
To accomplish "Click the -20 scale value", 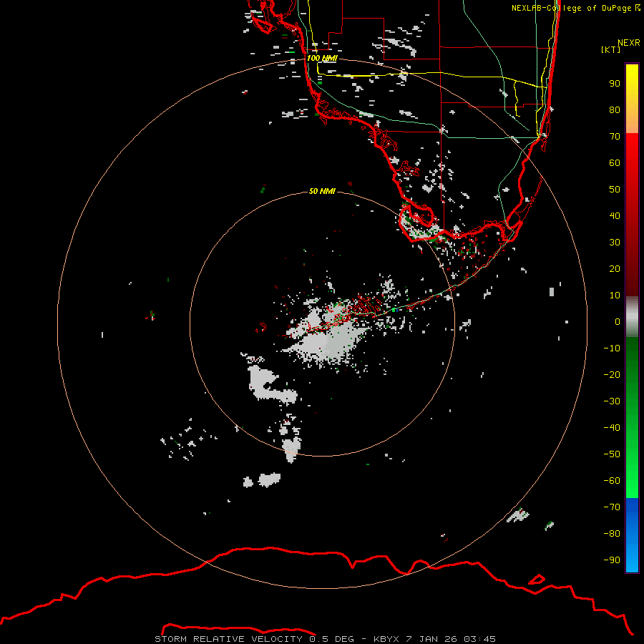I will (x=612, y=375).
